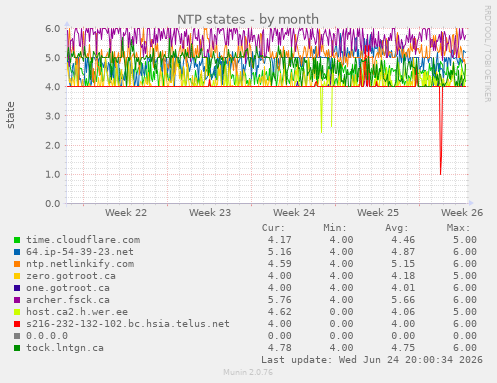This screenshot has width=497, height=383.
Task: Click the Avg: column header
Action: [x=397, y=228]
